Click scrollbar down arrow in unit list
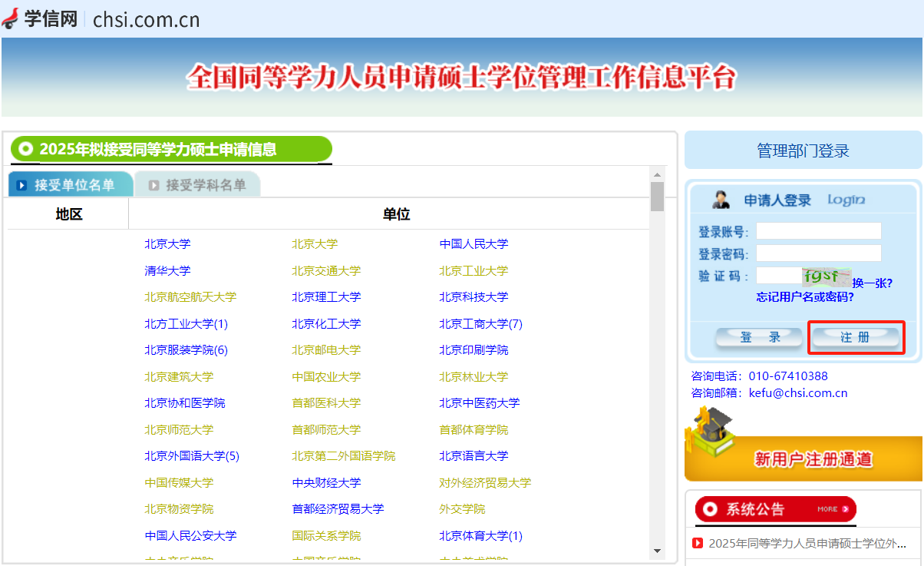924x566 pixels. pyautogui.click(x=657, y=551)
